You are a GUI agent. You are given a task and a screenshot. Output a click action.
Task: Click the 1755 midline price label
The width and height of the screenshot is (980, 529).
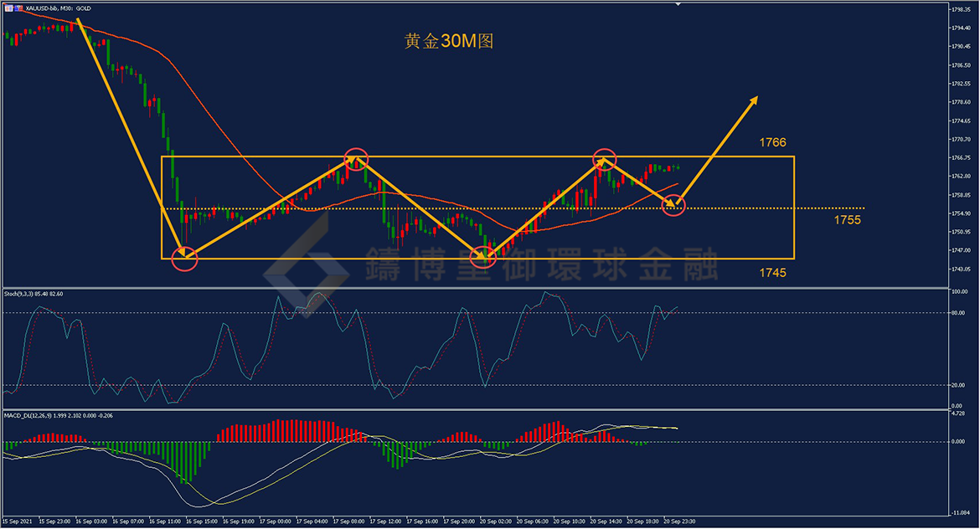click(847, 220)
